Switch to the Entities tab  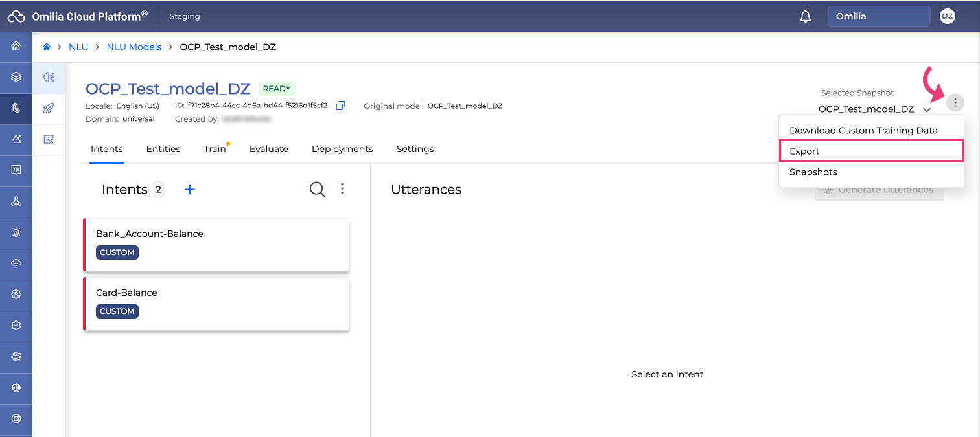(163, 149)
